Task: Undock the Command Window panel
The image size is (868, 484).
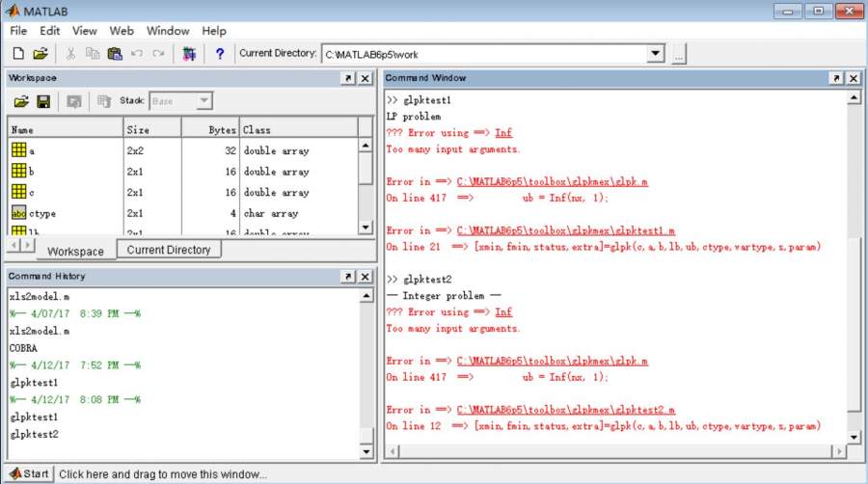Action: point(836,78)
